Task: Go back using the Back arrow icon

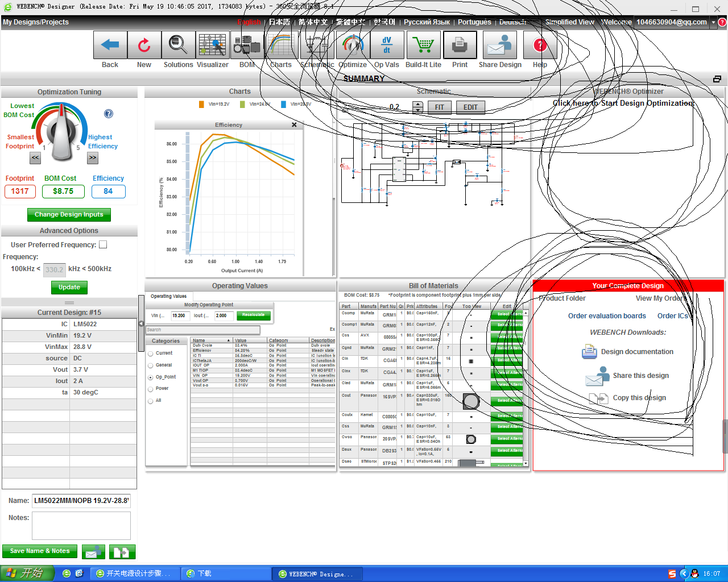Action: [x=110, y=45]
